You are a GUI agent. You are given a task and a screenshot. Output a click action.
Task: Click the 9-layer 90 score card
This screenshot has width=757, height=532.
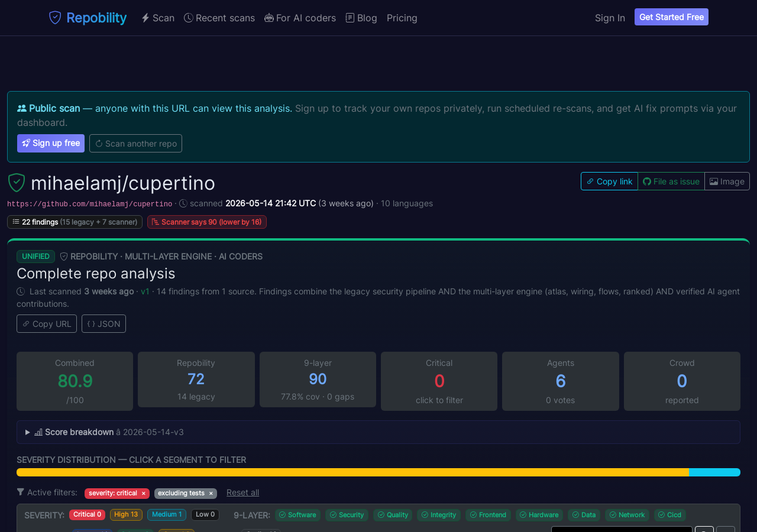[318, 379]
